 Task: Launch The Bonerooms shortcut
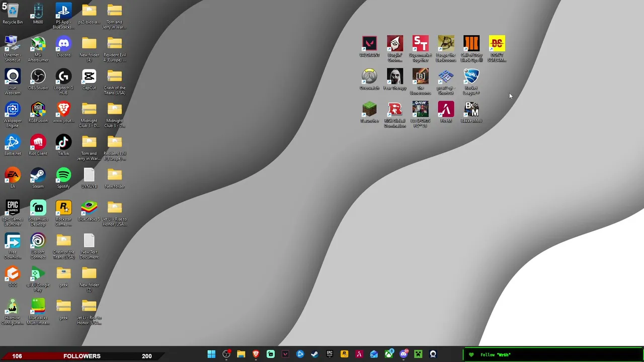point(421,81)
